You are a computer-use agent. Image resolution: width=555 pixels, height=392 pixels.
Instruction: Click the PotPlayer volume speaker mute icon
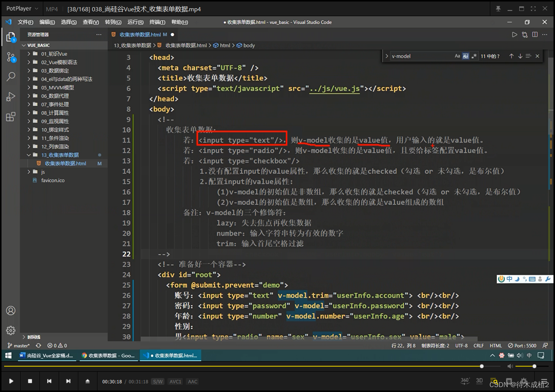point(510,366)
